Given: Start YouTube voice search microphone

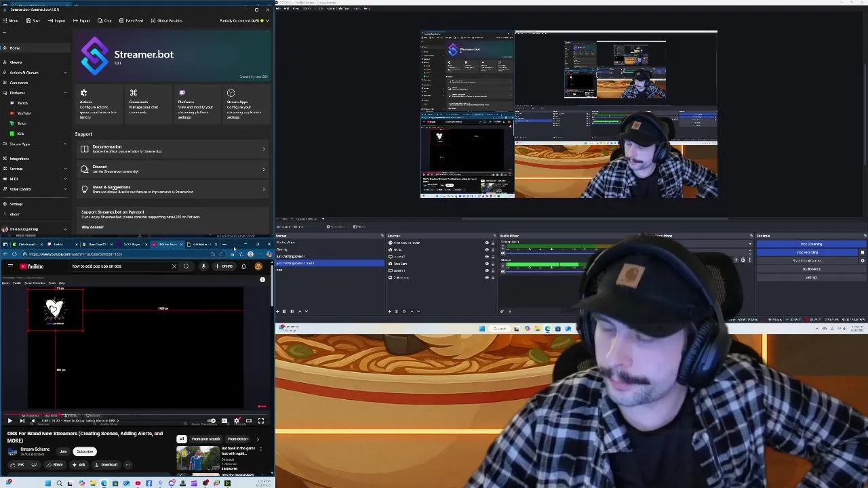Looking at the screenshot, I should pos(203,266).
